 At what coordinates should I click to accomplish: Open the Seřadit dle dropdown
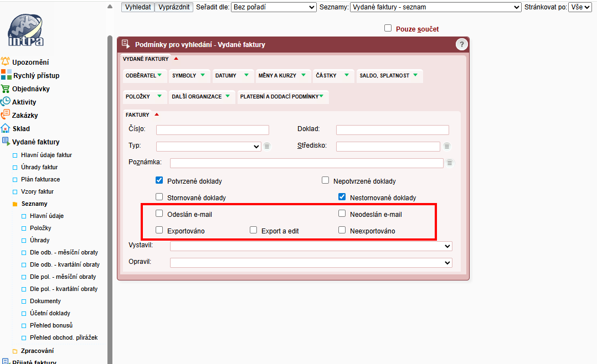(x=274, y=7)
